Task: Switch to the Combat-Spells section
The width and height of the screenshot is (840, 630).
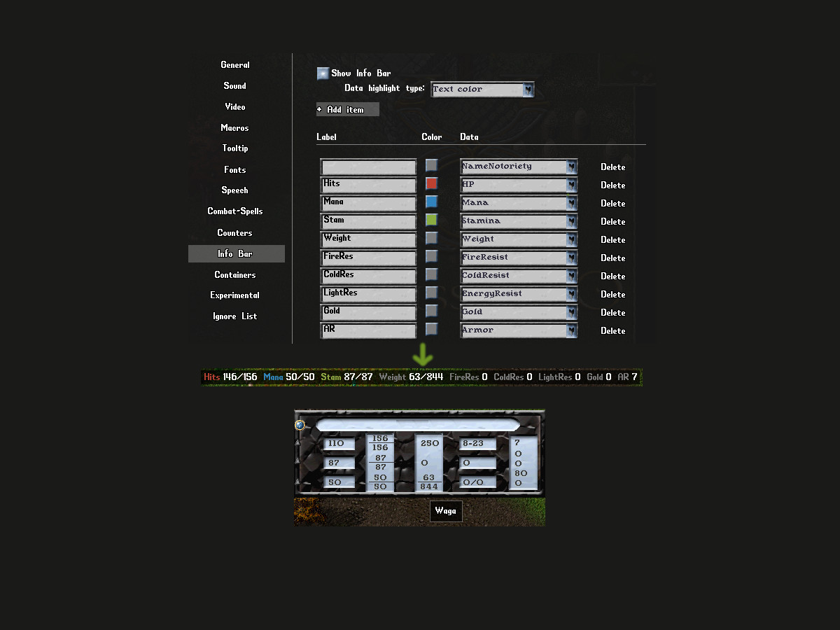Action: (x=235, y=211)
